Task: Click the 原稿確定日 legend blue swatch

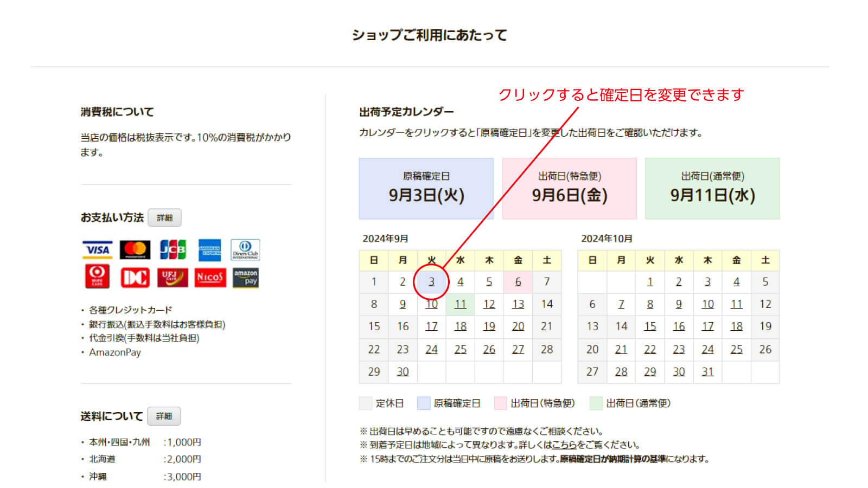Action: click(424, 403)
